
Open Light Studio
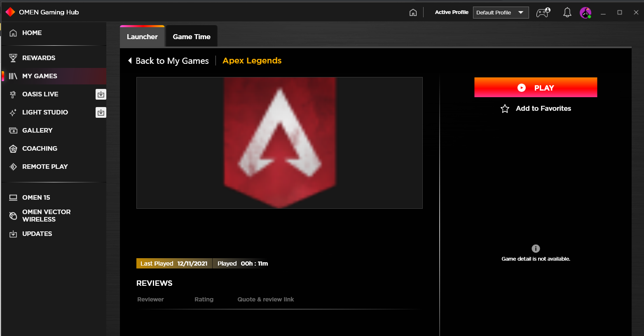click(x=45, y=112)
